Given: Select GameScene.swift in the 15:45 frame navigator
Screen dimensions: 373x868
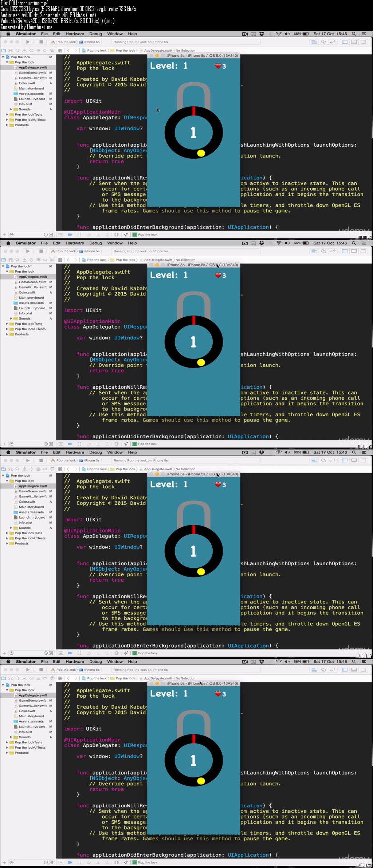Looking at the screenshot, I should point(32,73).
